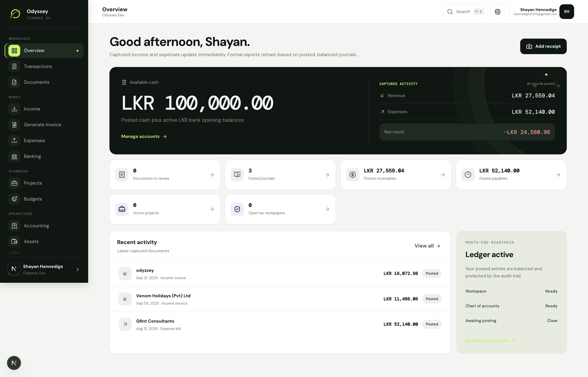Open settings via the gear icon
The image size is (588, 377).
(x=498, y=11)
